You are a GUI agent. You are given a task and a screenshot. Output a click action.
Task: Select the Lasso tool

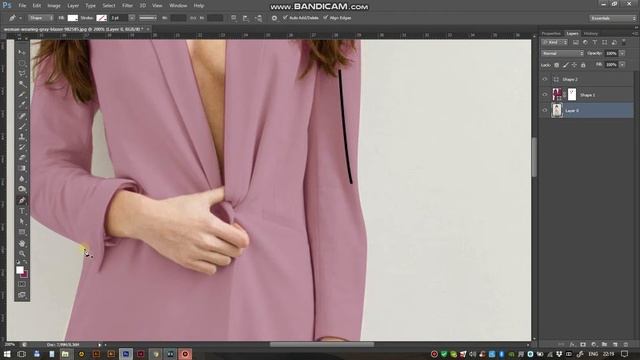[22, 73]
